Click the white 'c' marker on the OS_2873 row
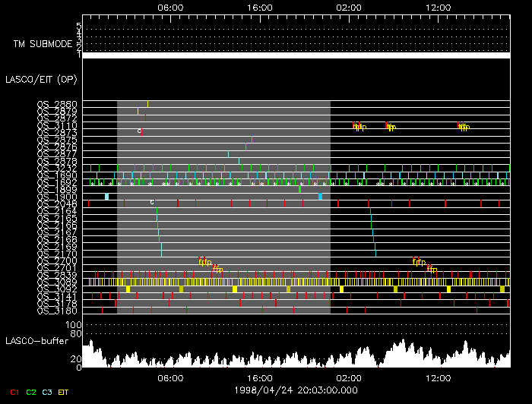The image size is (532, 404). pyautogui.click(x=139, y=131)
